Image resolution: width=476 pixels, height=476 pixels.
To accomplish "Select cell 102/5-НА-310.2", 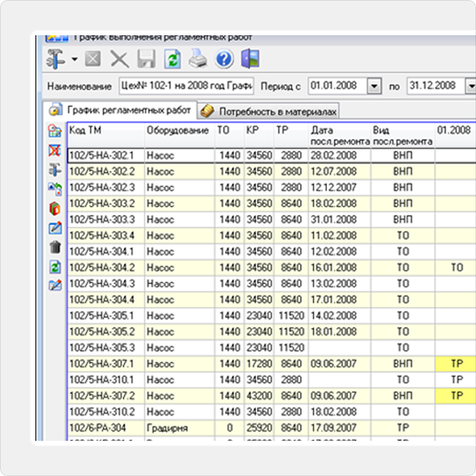I will [x=106, y=412].
